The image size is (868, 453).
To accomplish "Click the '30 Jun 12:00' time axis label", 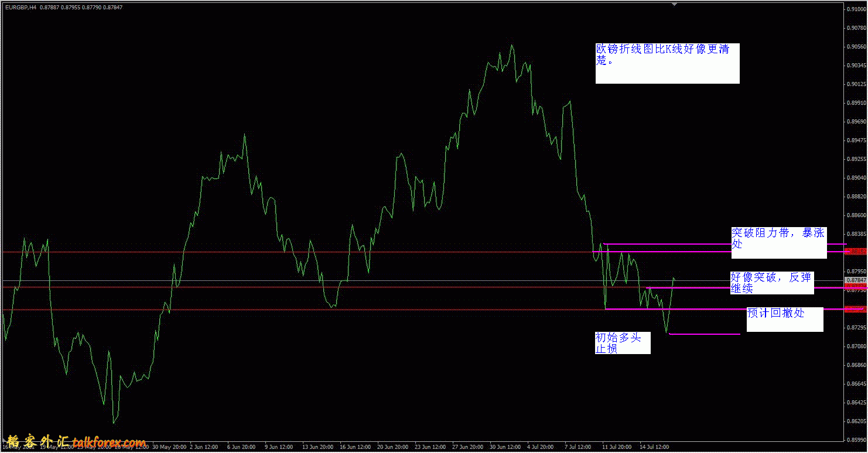I will (x=505, y=447).
